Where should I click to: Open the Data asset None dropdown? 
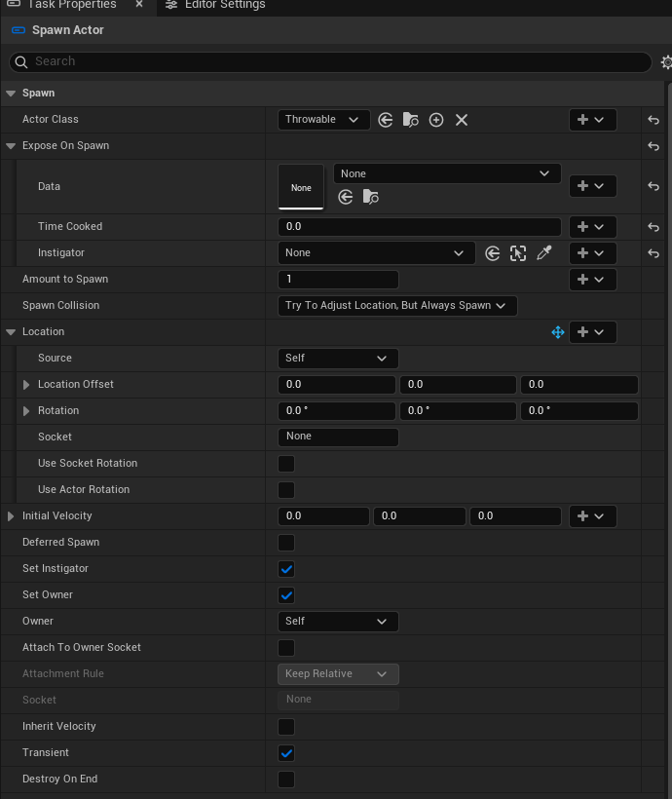[447, 173]
